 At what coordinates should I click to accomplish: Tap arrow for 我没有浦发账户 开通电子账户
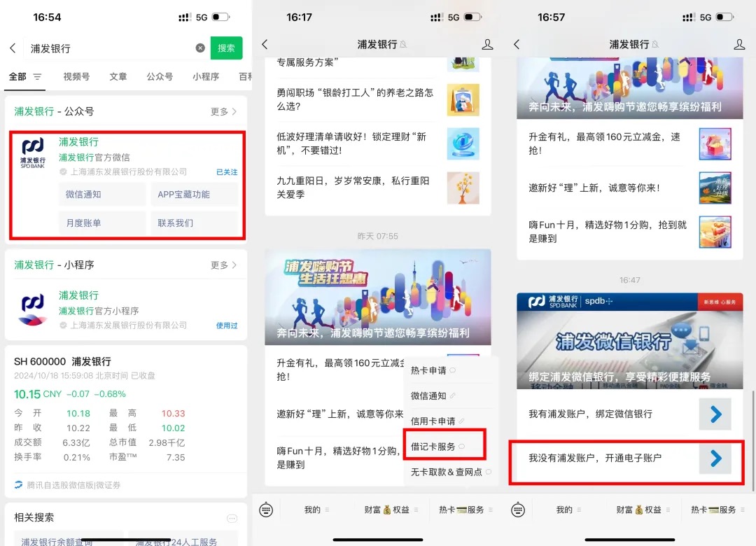715,458
